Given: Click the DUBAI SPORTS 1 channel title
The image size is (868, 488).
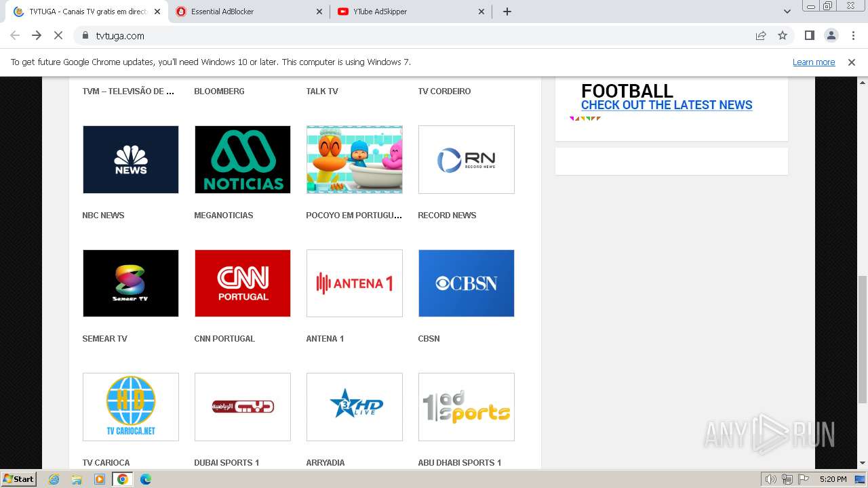Looking at the screenshot, I should (226, 462).
